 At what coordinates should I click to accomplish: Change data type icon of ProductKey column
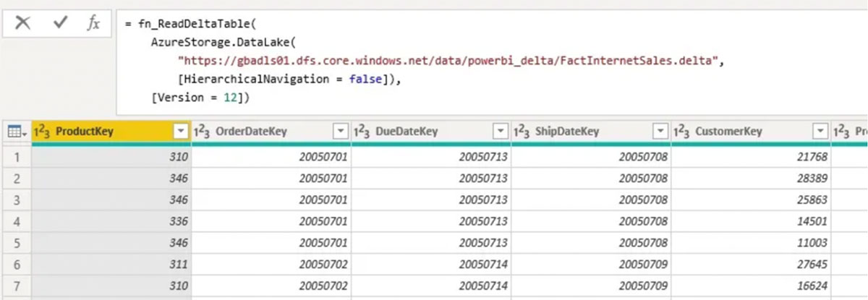click(43, 132)
